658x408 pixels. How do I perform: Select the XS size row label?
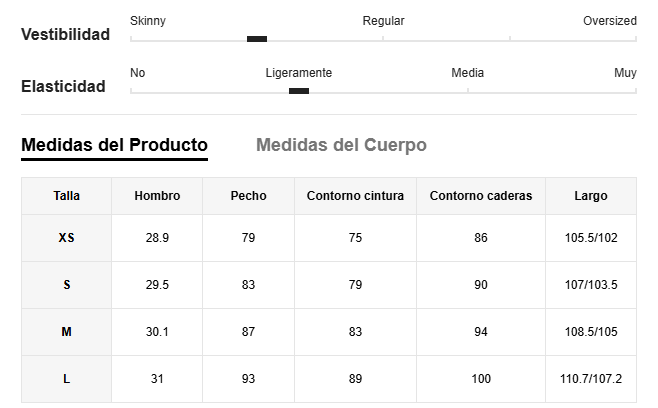point(66,238)
